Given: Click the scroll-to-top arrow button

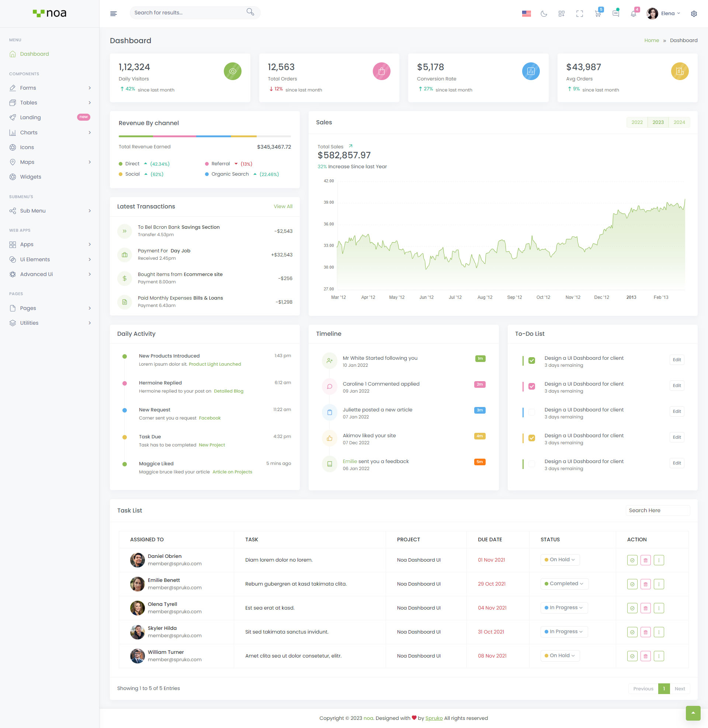Looking at the screenshot, I should [693, 713].
